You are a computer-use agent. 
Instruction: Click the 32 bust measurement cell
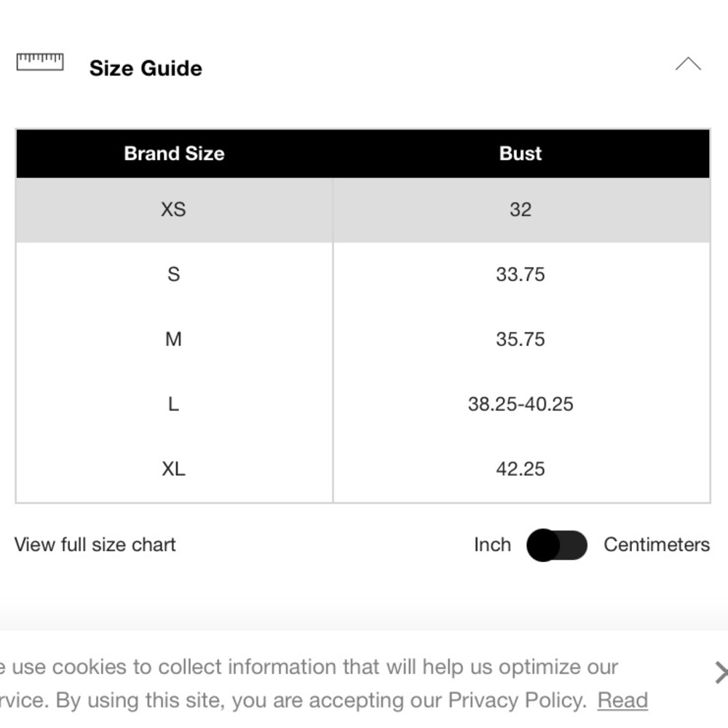tap(521, 210)
